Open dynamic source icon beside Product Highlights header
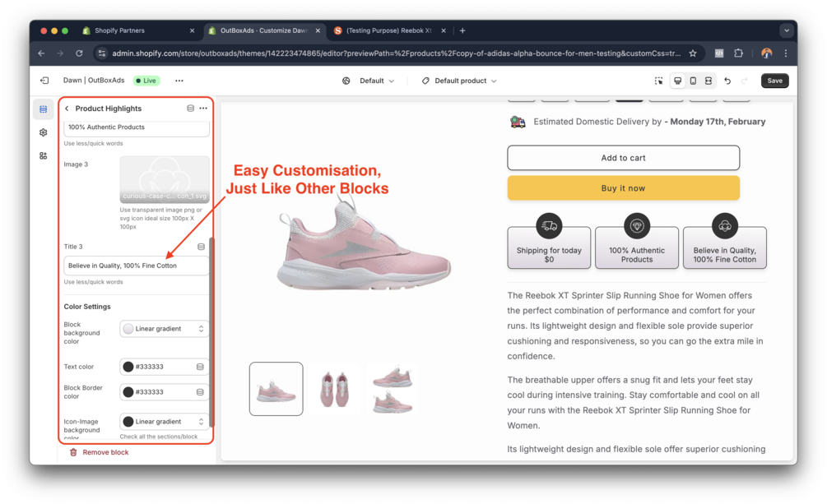Screen dimensions: 827x504 190,108
